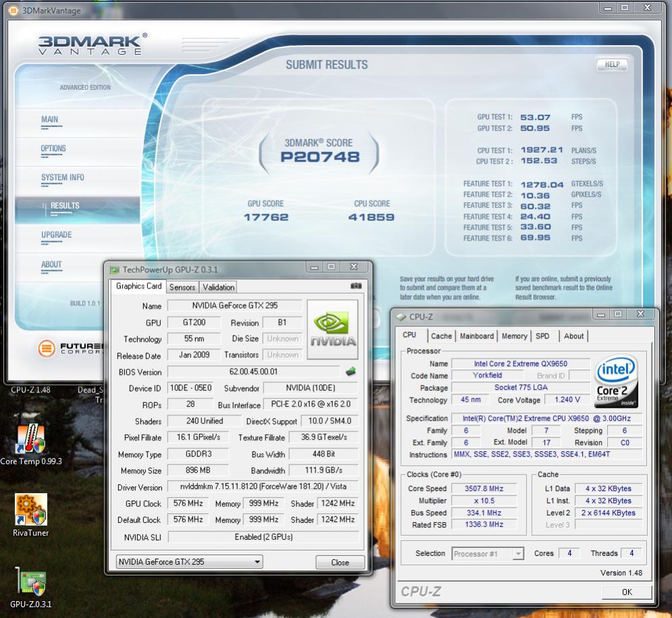Click the Level 2 cache value 2 x 6144 KBytes
672x618 pixels.
(x=608, y=513)
